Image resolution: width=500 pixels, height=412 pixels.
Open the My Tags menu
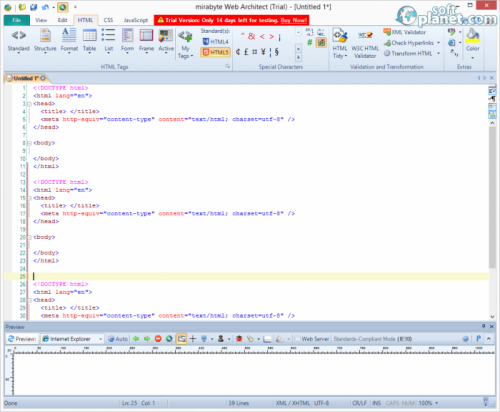(185, 45)
